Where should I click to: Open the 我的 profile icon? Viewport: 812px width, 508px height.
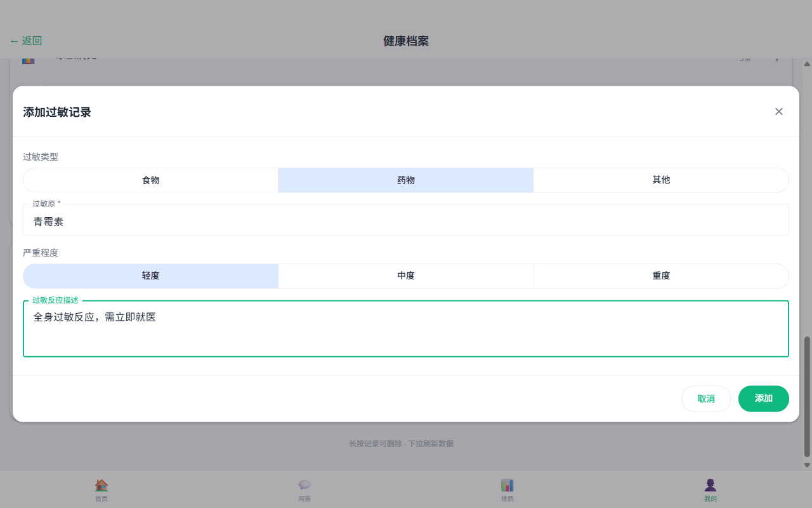pos(710,486)
